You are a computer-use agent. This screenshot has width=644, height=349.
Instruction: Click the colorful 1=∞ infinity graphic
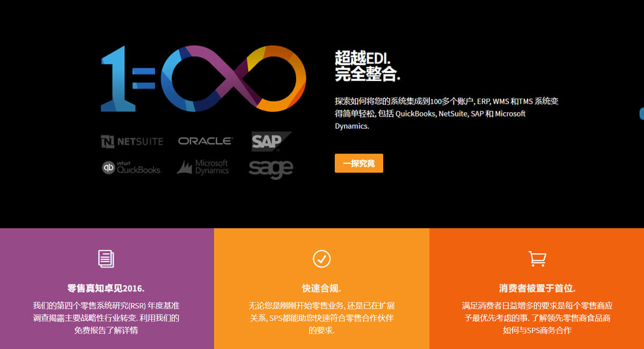coord(204,79)
